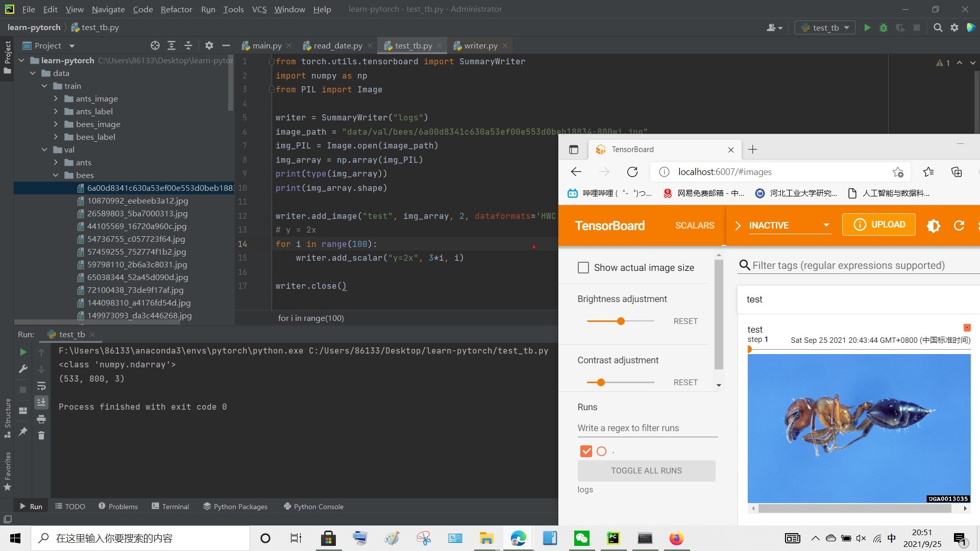Expand the bees_label folder

(56, 137)
